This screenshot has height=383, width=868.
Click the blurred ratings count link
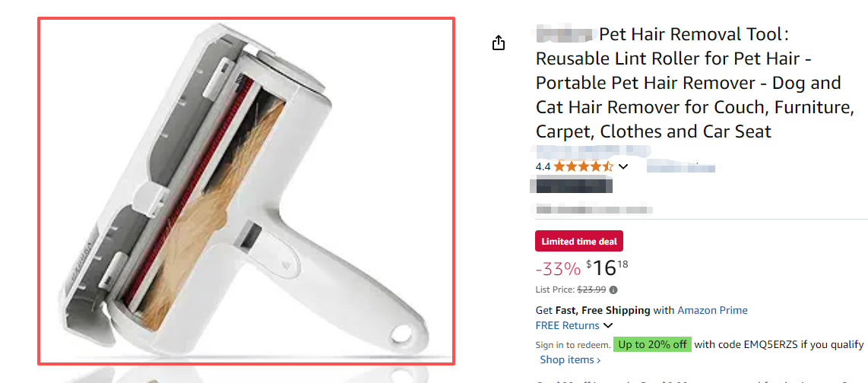point(681,166)
